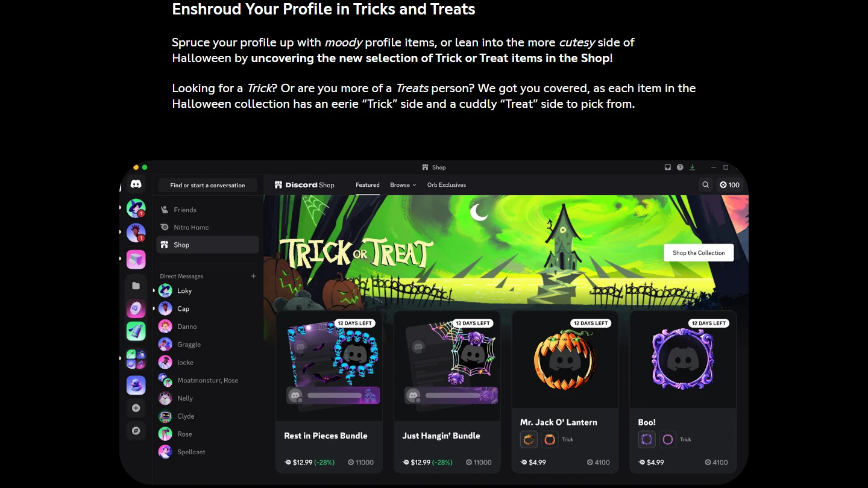Open Explore Discoverable Servers compass icon

click(x=136, y=431)
